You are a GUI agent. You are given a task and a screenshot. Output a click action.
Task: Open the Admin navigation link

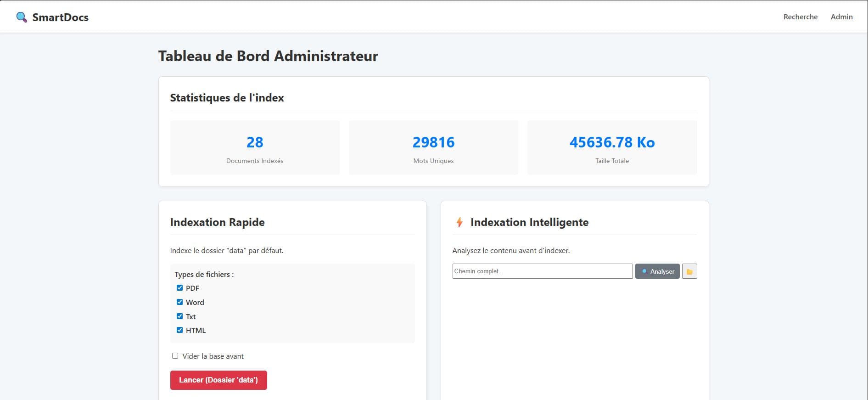842,17
